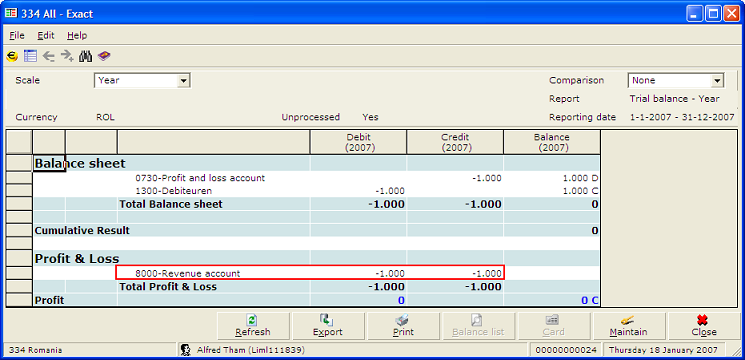Screen dimensions: 745x360
Task: Open the Scale dropdown showing Year
Action: pyautogui.click(x=143, y=80)
